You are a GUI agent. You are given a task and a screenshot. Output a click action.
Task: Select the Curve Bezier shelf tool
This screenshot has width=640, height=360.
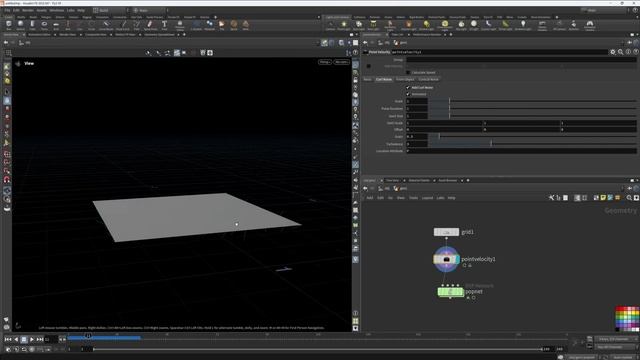[106, 25]
